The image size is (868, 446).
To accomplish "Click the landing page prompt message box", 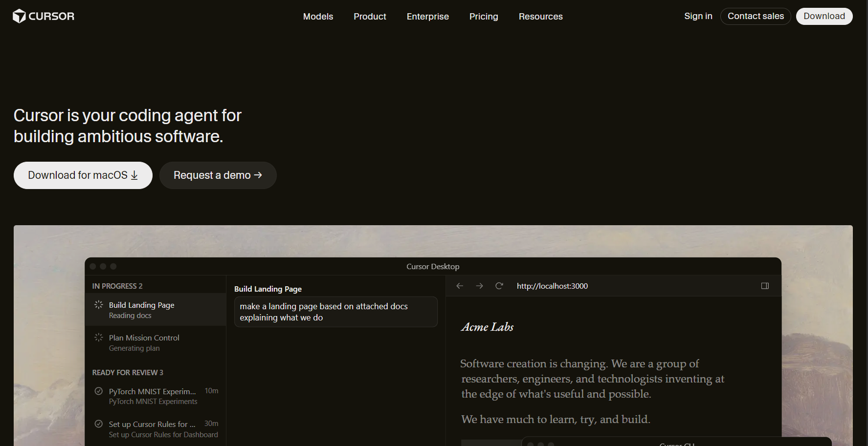I will [336, 312].
